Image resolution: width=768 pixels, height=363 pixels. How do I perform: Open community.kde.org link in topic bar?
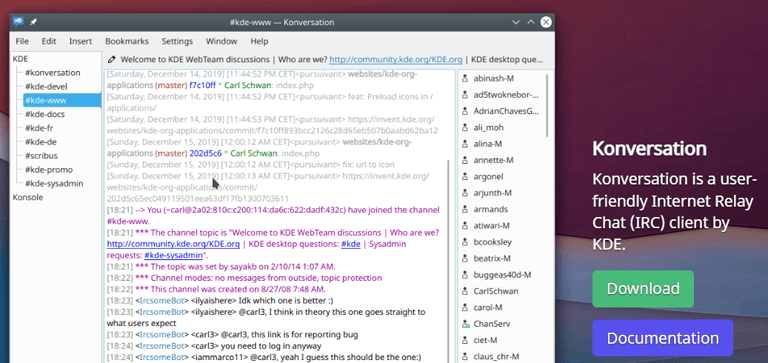click(x=395, y=59)
